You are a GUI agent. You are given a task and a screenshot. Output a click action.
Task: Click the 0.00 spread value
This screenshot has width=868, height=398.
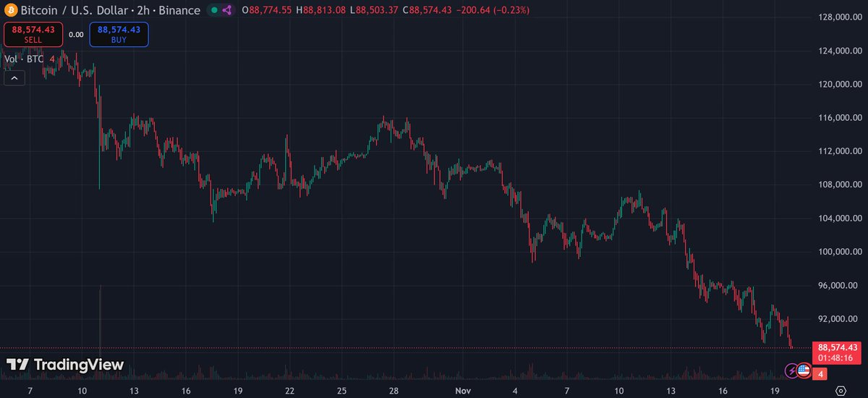tap(76, 34)
